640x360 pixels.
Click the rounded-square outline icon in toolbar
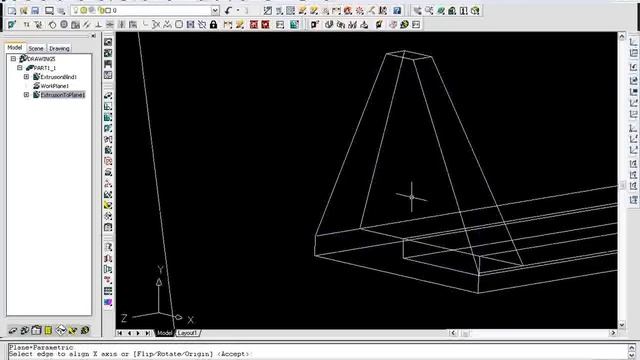point(179,25)
